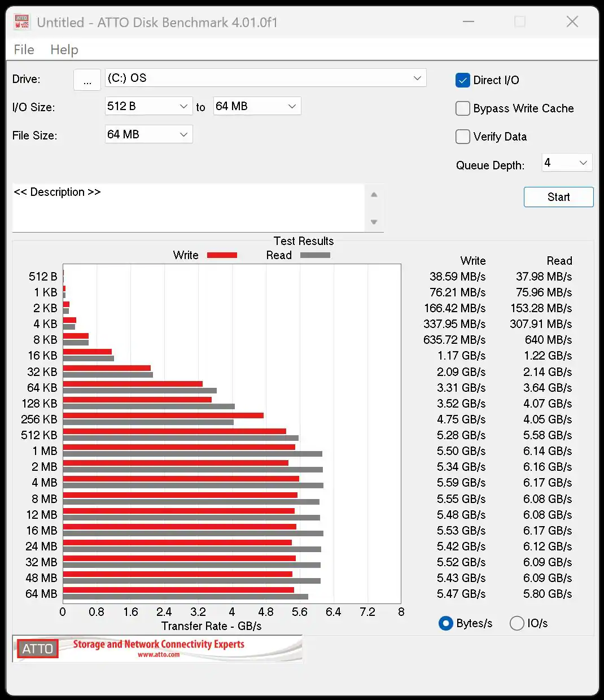Disable the Direct I/O checkbox
Image resolution: width=604 pixels, height=700 pixels.
click(462, 80)
